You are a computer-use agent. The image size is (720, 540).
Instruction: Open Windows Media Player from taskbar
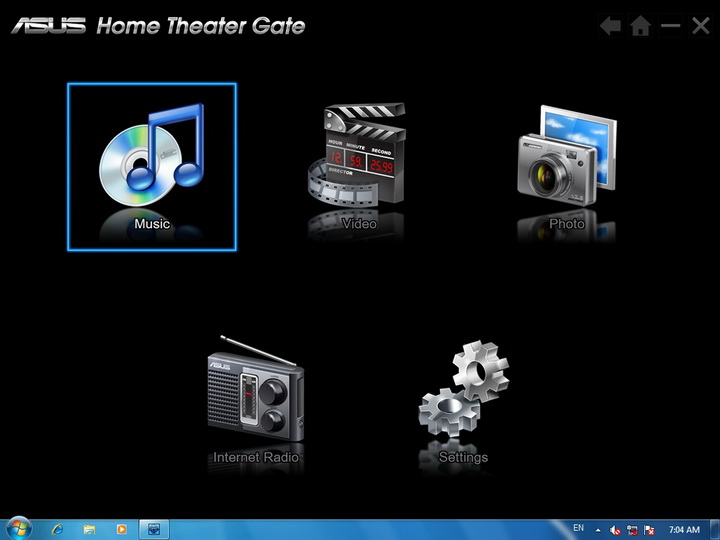[122, 529]
